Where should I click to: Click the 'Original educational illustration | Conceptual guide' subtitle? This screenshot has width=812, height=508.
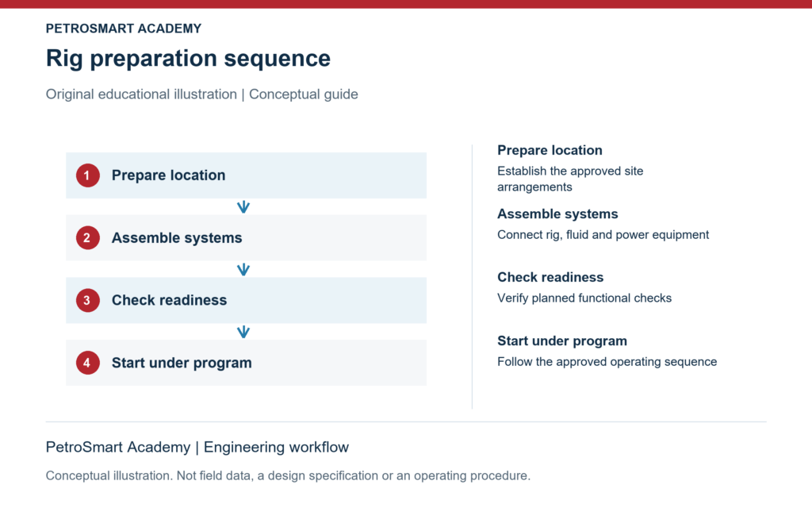point(202,94)
